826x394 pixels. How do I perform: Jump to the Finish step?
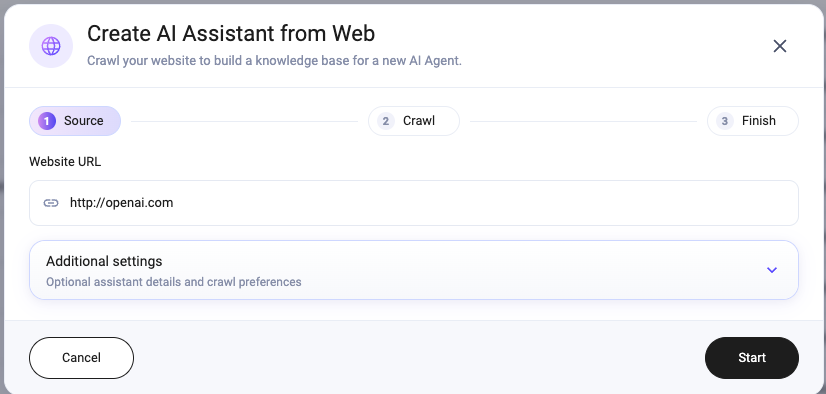click(x=752, y=121)
